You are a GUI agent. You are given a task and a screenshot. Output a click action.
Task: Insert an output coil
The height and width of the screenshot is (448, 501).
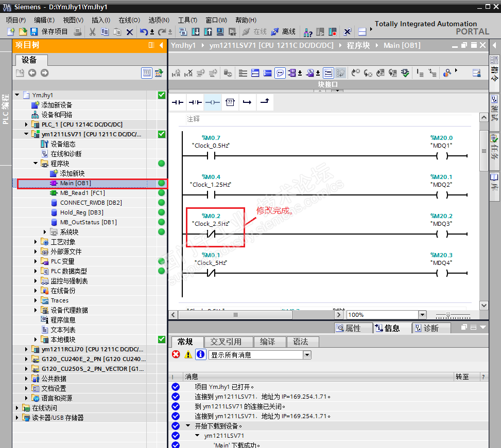click(x=213, y=102)
